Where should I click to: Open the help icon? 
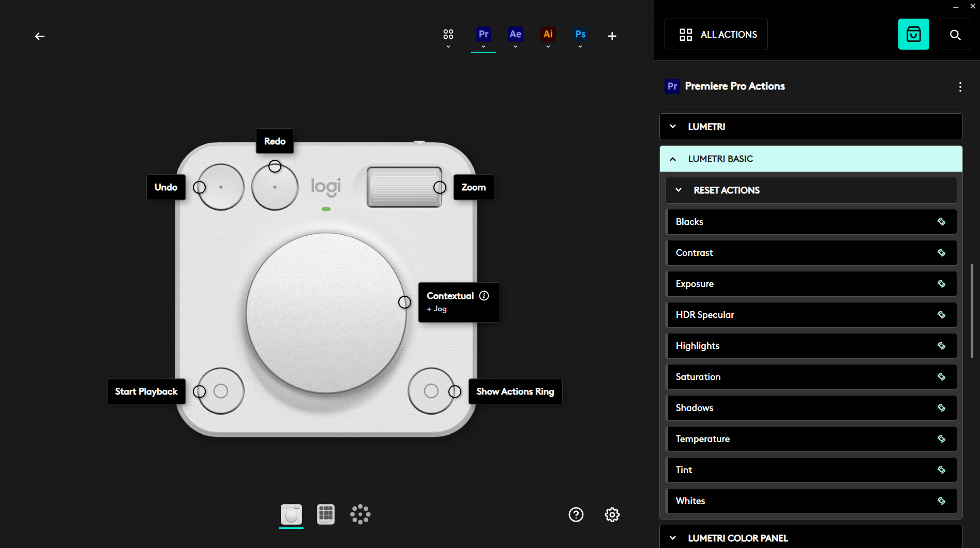point(576,514)
